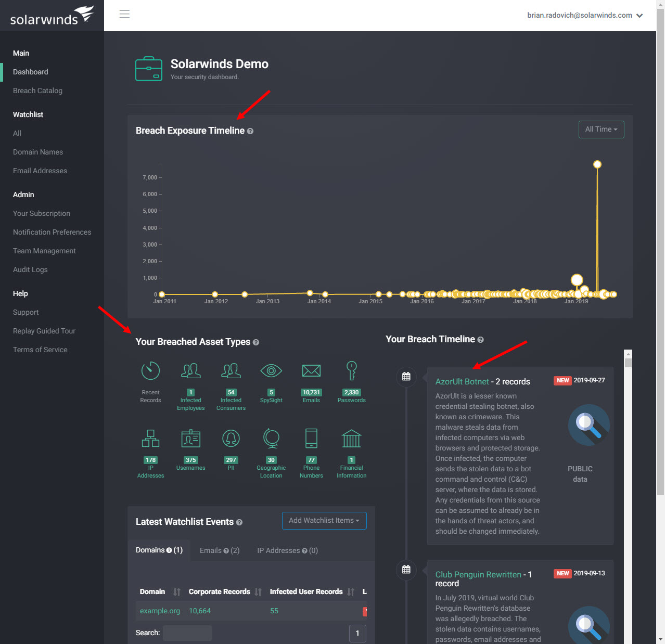Switch to the Emails (2) tab
The image size is (665, 644).
(220, 550)
